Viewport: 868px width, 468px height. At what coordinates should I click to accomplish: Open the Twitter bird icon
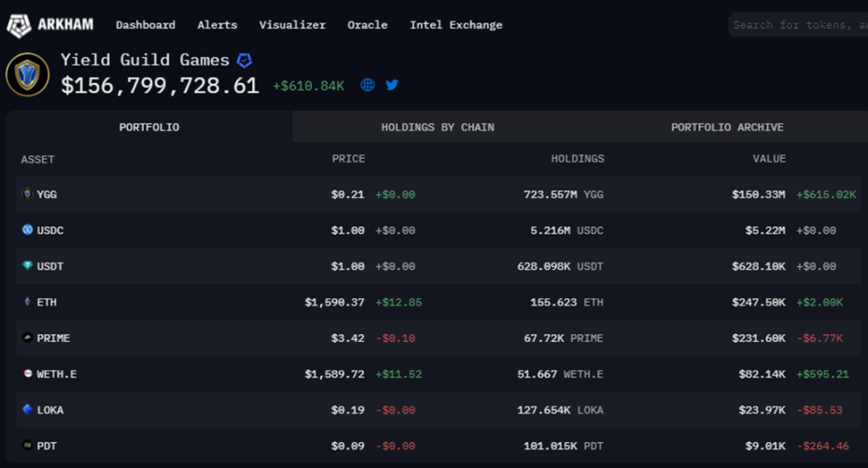click(x=392, y=85)
